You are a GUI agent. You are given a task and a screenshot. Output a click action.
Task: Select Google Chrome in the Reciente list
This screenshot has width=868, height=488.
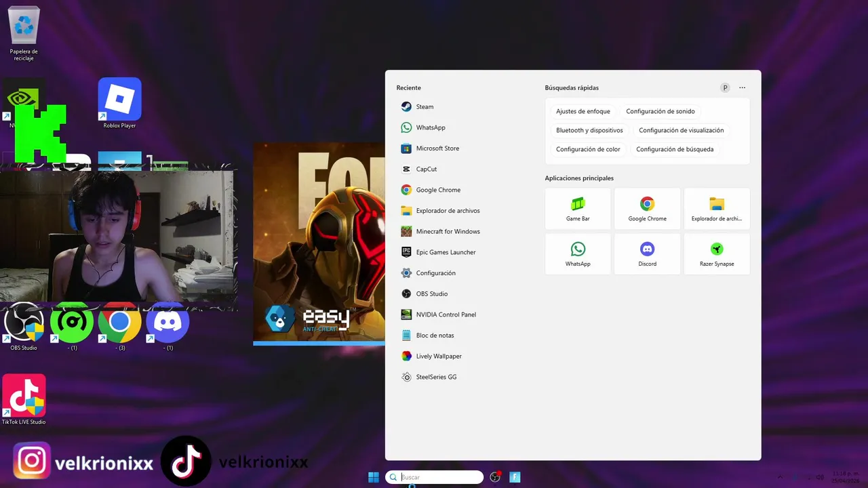click(x=465, y=190)
